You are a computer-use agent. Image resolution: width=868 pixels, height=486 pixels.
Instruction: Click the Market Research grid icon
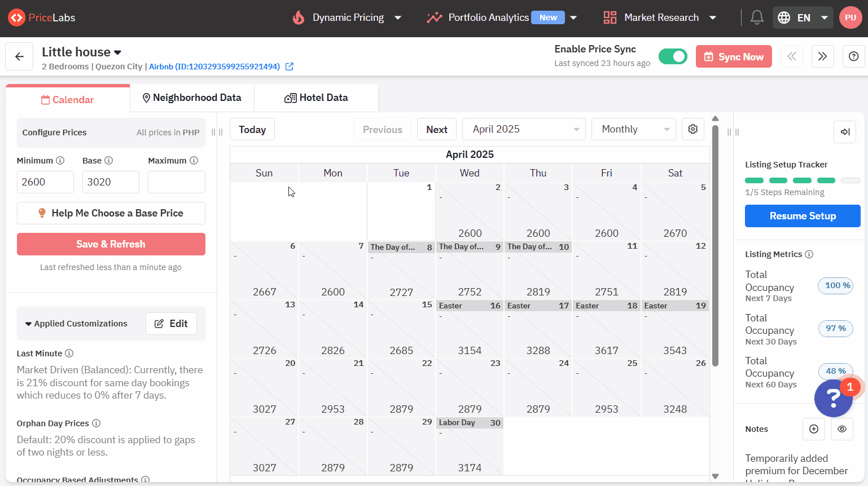(610, 17)
